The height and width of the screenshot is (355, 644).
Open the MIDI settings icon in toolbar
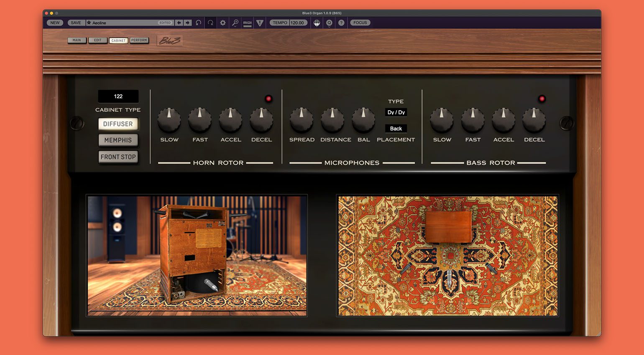(247, 23)
